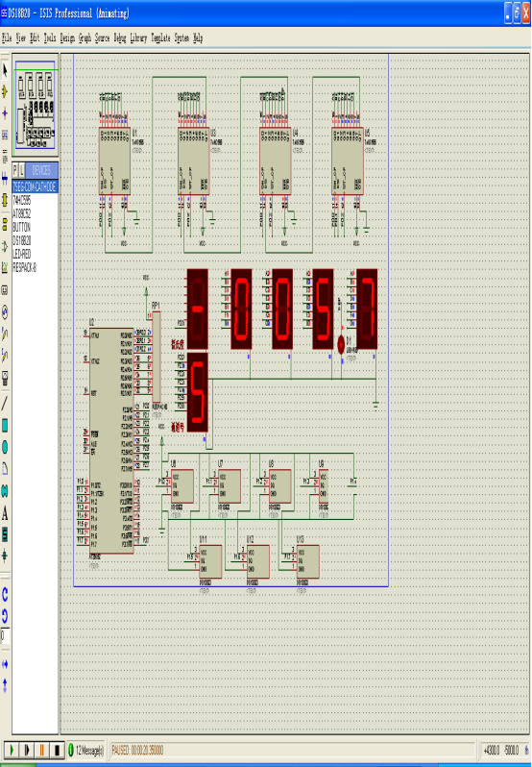Flip selection vertically with Y-mirror
Screen dimensions: 532x767
point(5,684)
